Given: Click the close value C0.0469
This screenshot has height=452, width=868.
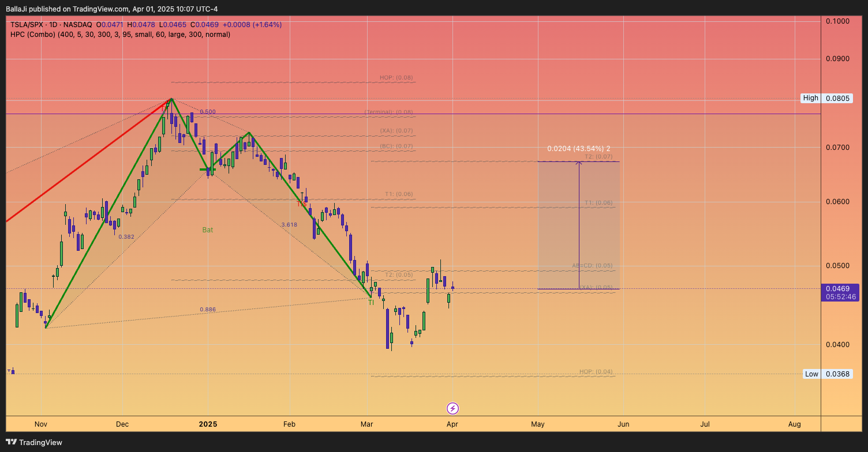Looking at the screenshot, I should click(205, 25).
